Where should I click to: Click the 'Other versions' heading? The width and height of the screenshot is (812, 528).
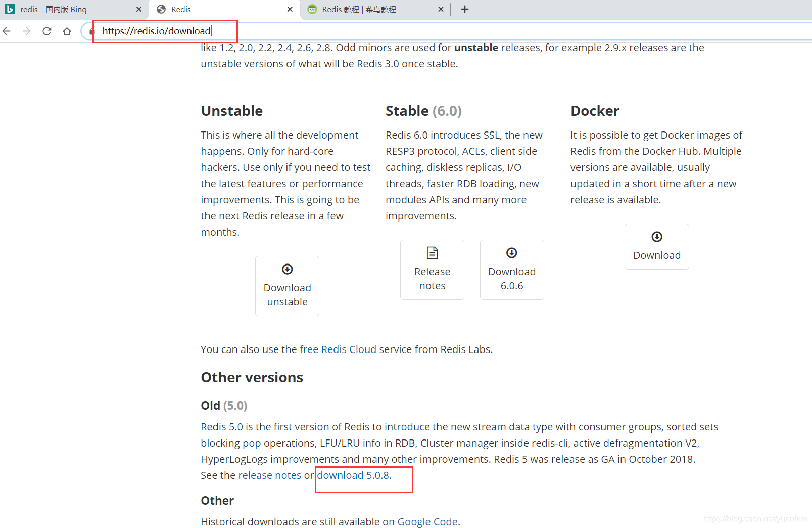point(252,377)
